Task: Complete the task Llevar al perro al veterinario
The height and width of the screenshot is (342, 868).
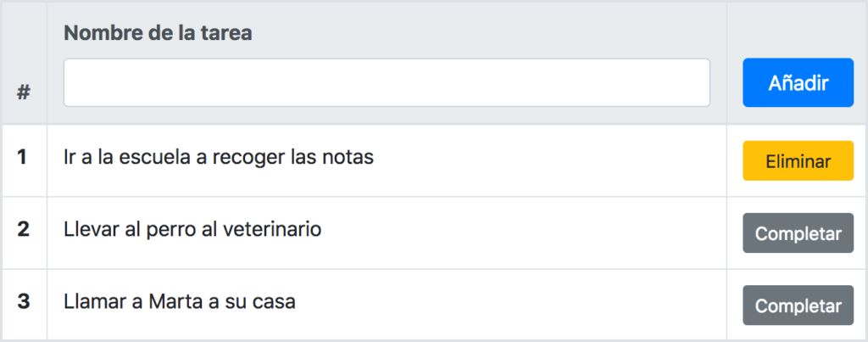Action: (x=798, y=233)
